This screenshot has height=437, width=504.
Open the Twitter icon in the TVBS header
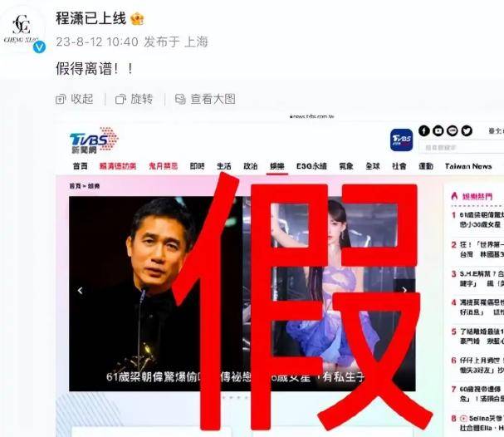point(467,130)
